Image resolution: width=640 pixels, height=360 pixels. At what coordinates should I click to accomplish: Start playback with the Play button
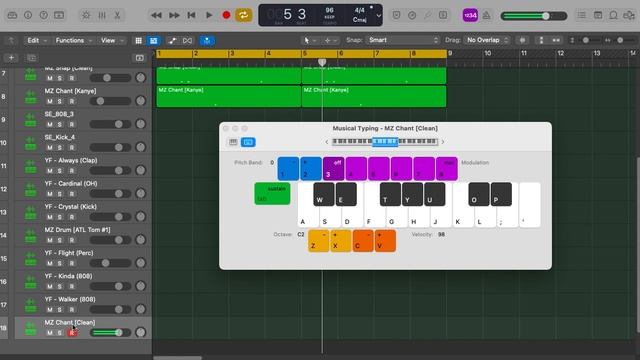(x=209, y=16)
